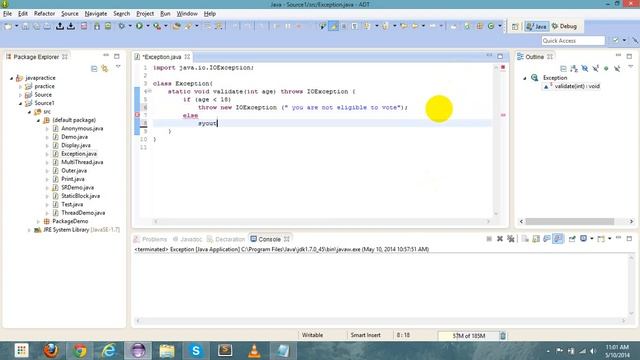Viewport: 640px width, 360px height.
Task: Open the Project menu
Action: tap(145, 13)
